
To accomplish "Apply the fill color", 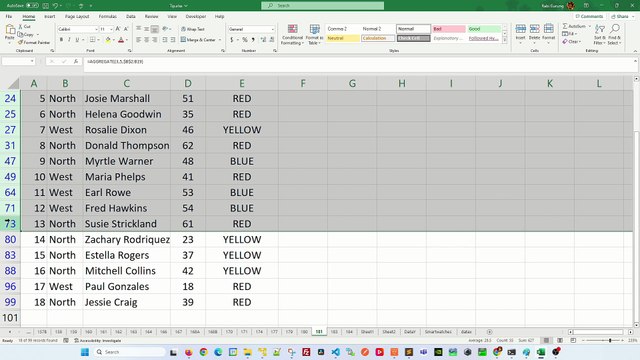I will [108, 40].
